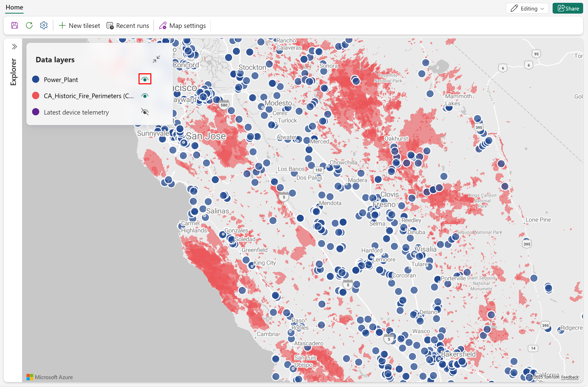Screen dimensions: 588x387
Task: Click the New tileset plus icon
Action: click(62, 26)
